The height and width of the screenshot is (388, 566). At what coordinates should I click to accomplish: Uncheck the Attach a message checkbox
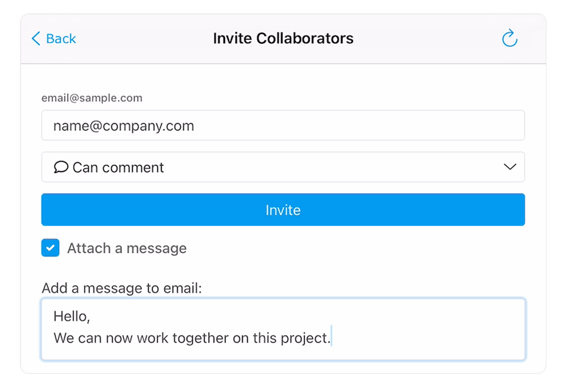(x=50, y=248)
